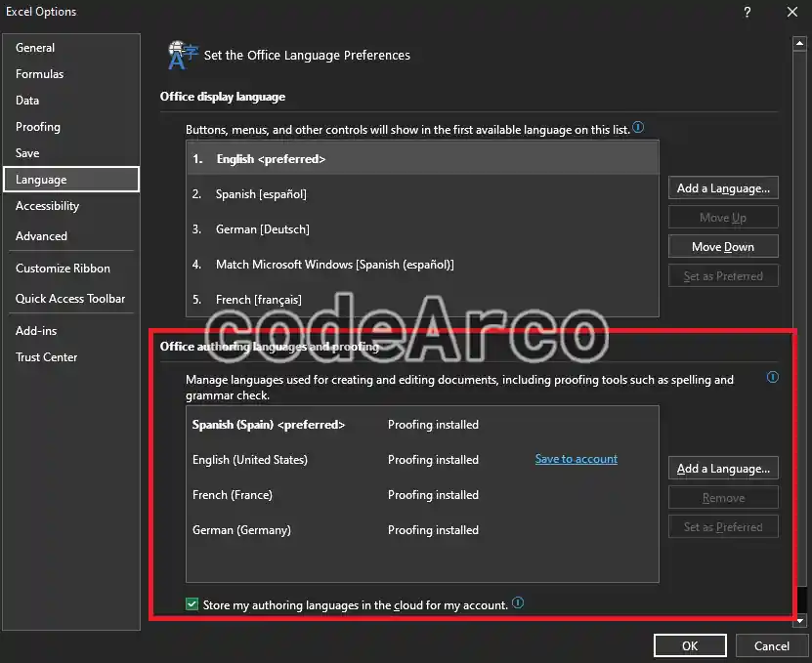This screenshot has height=663, width=812.
Task: Click info icon beside display language description
Action: 638,127
